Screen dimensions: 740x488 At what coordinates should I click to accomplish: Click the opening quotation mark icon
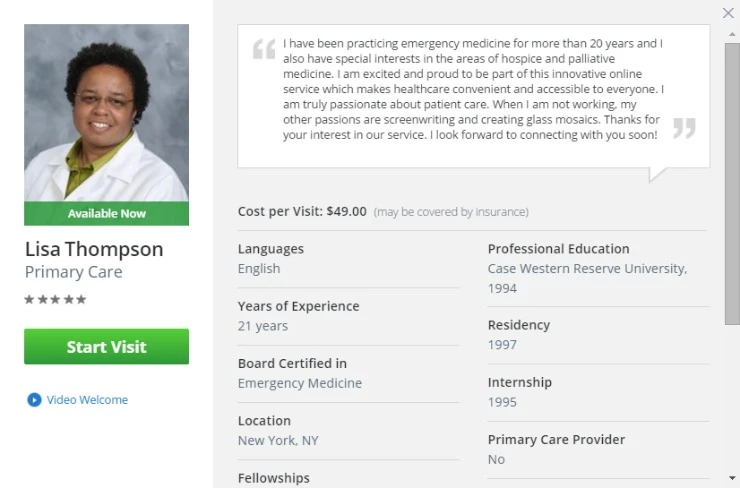coord(264,49)
